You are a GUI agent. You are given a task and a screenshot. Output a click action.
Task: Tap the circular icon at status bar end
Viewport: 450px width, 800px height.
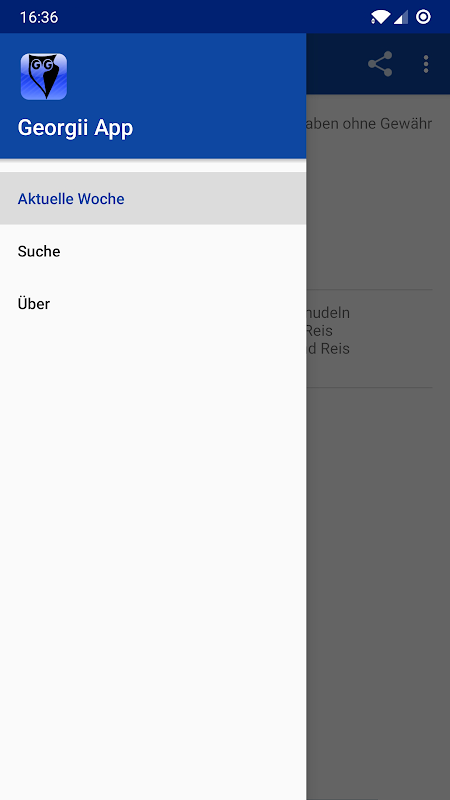click(423, 17)
